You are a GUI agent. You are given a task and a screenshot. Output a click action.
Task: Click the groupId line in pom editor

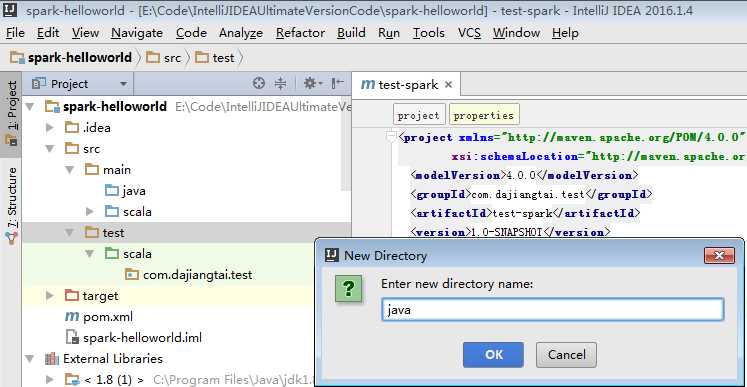tap(531, 194)
